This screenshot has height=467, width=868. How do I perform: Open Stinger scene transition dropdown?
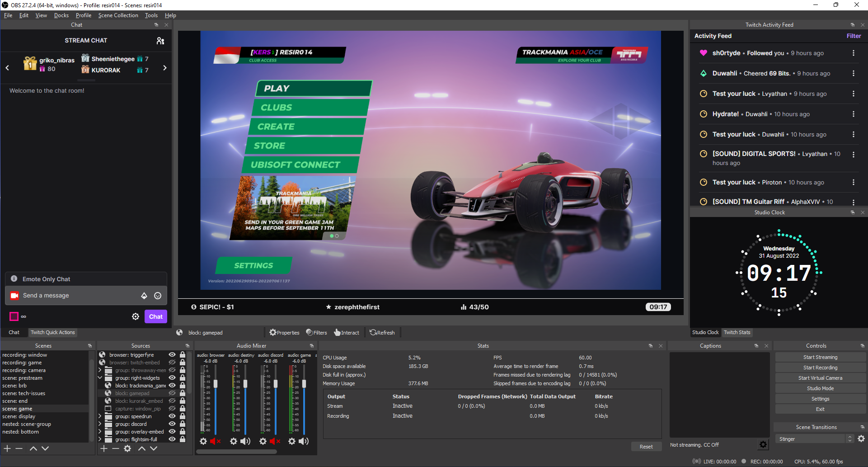[814, 439]
